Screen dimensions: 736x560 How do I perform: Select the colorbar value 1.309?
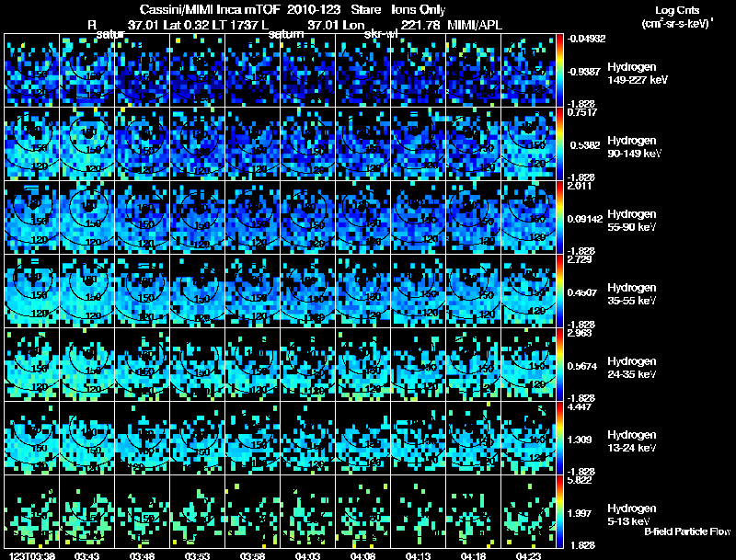tap(580, 440)
